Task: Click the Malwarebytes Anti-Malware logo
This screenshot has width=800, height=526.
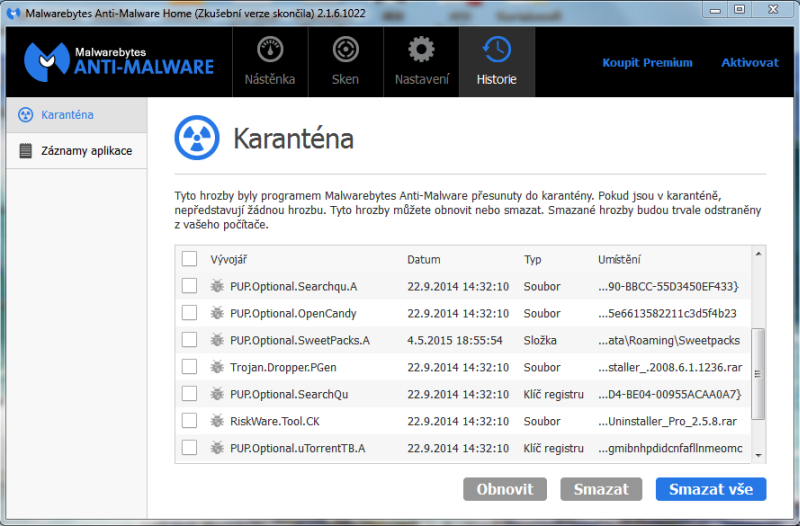Action: [x=120, y=60]
